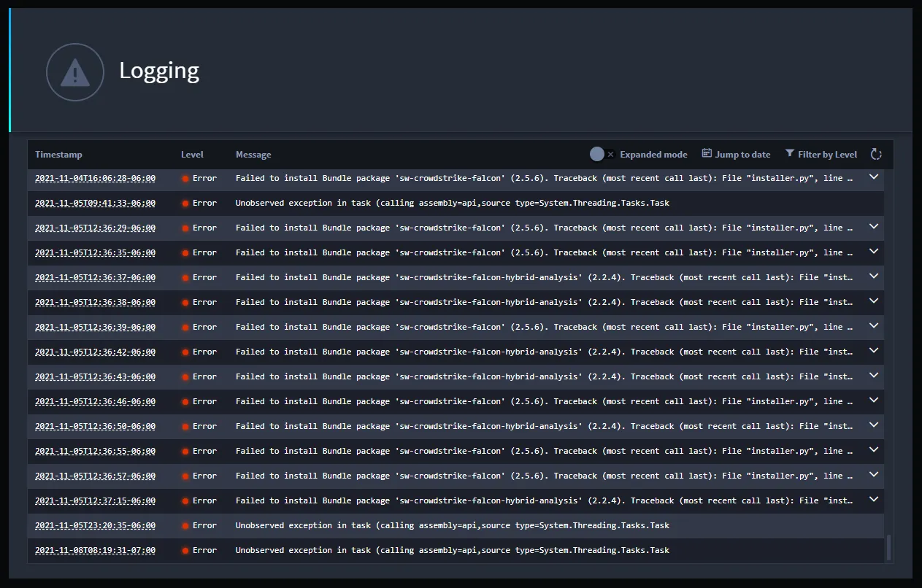Click the red Error dot in the 12:36:46 row
The height and width of the screenshot is (588, 922).
point(185,401)
